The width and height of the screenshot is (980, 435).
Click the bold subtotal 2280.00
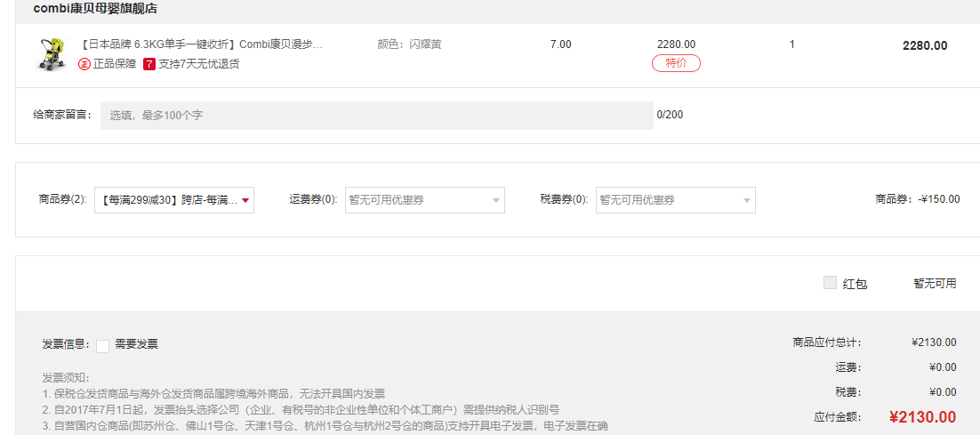click(x=925, y=45)
